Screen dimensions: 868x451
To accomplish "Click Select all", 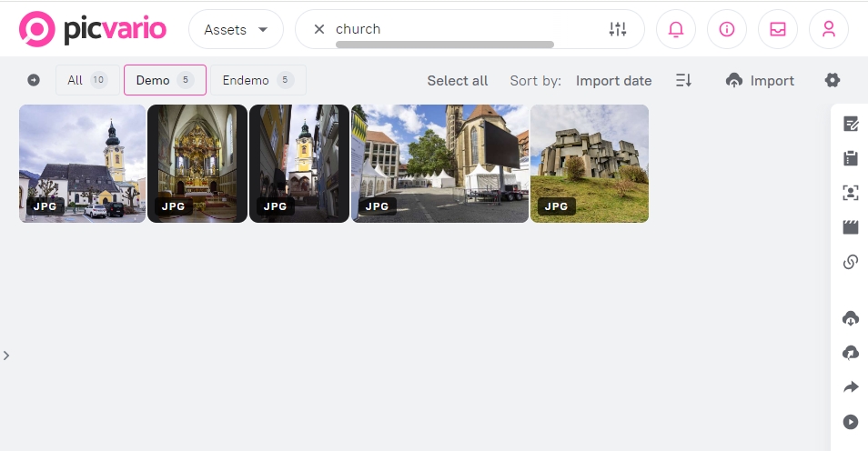I will 458,81.
